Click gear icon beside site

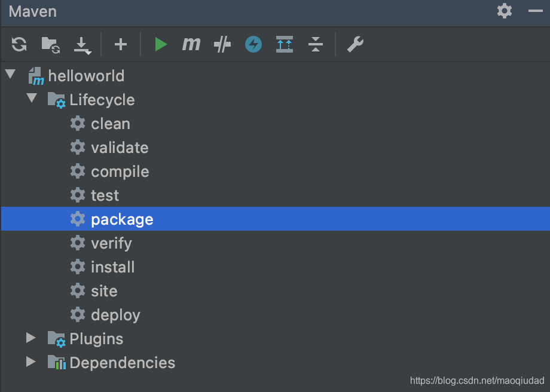[x=78, y=290]
